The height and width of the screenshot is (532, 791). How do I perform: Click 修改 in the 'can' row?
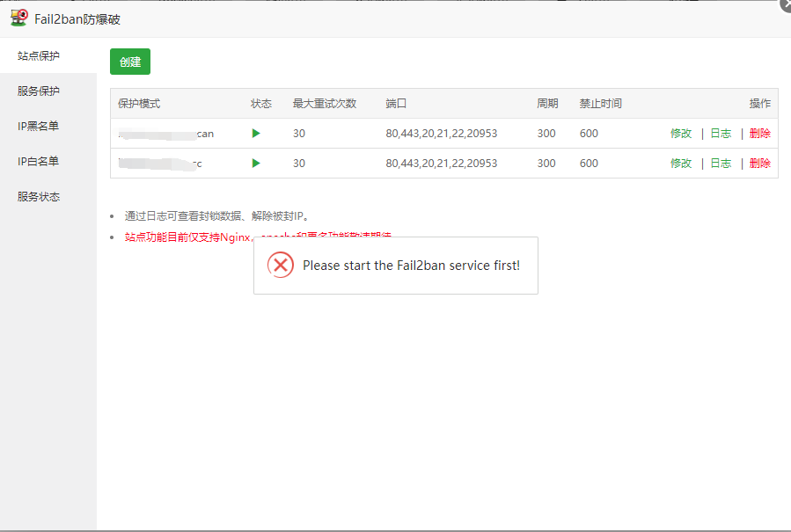(x=681, y=133)
